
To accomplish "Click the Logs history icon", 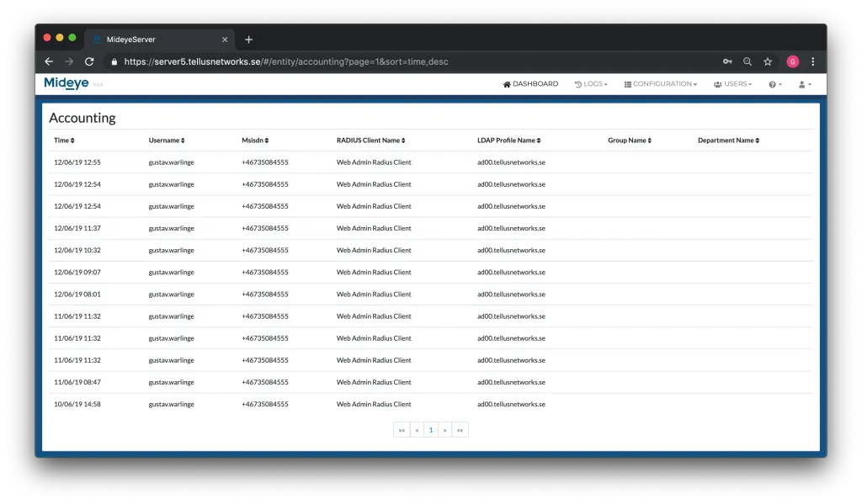I will point(579,83).
